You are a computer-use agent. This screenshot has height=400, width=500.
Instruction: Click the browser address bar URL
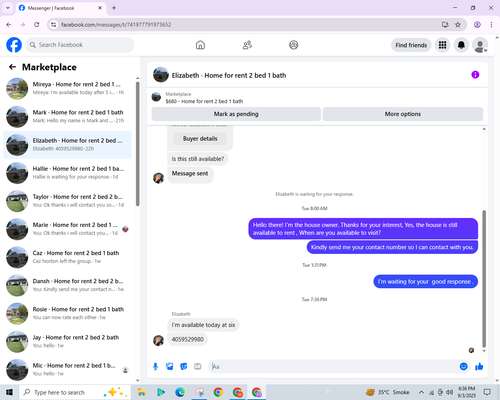[116, 24]
